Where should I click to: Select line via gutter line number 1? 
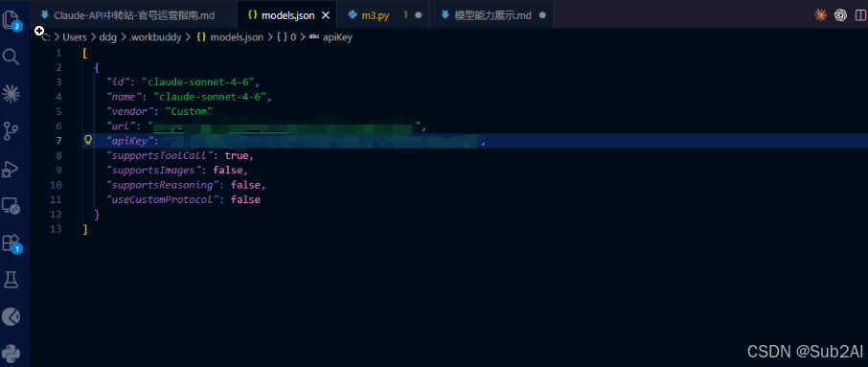(x=58, y=53)
